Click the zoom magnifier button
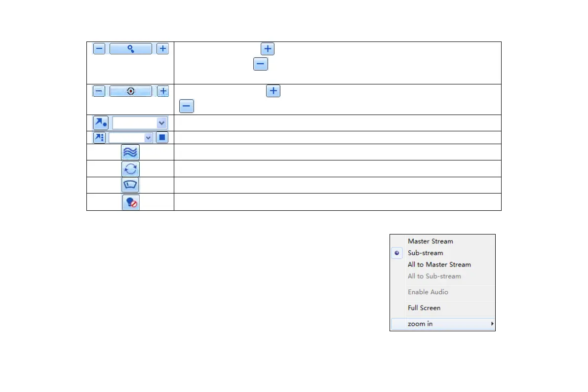This screenshot has width=588, height=392. [130, 49]
